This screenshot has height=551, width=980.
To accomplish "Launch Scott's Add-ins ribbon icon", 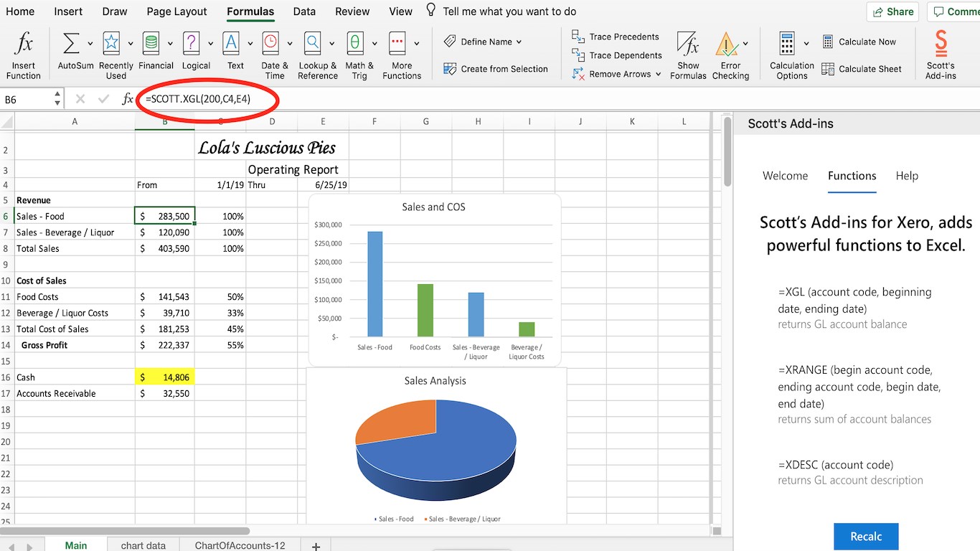I will pyautogui.click(x=941, y=44).
